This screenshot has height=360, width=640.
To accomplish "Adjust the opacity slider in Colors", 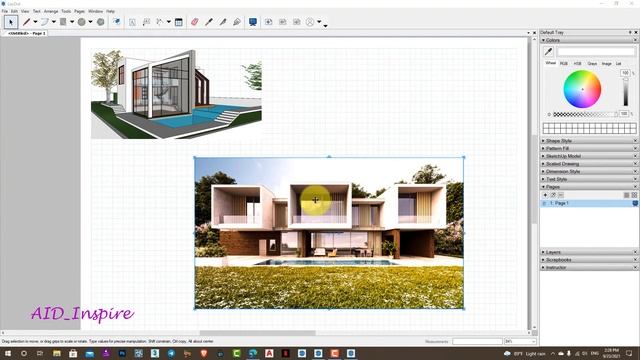I will [x=585, y=114].
